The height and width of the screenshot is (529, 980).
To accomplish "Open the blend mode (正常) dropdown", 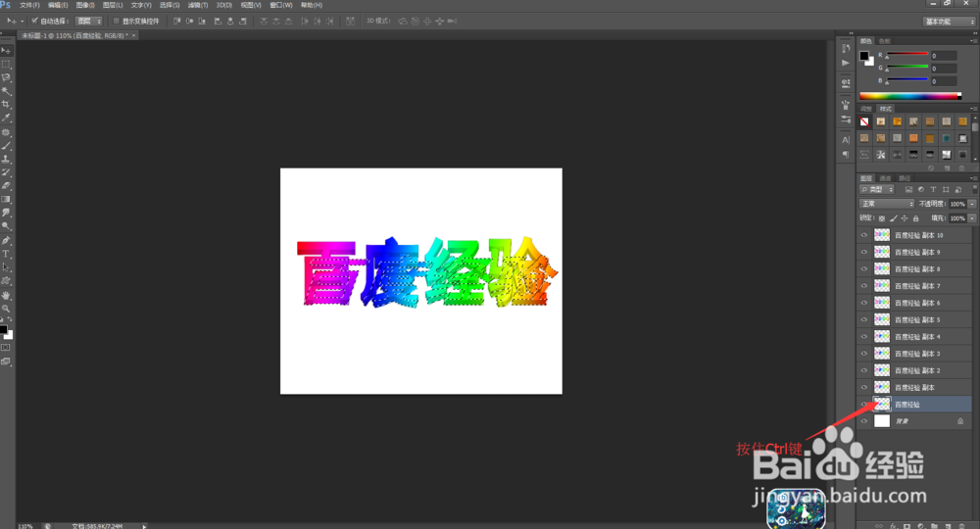I will [x=887, y=204].
